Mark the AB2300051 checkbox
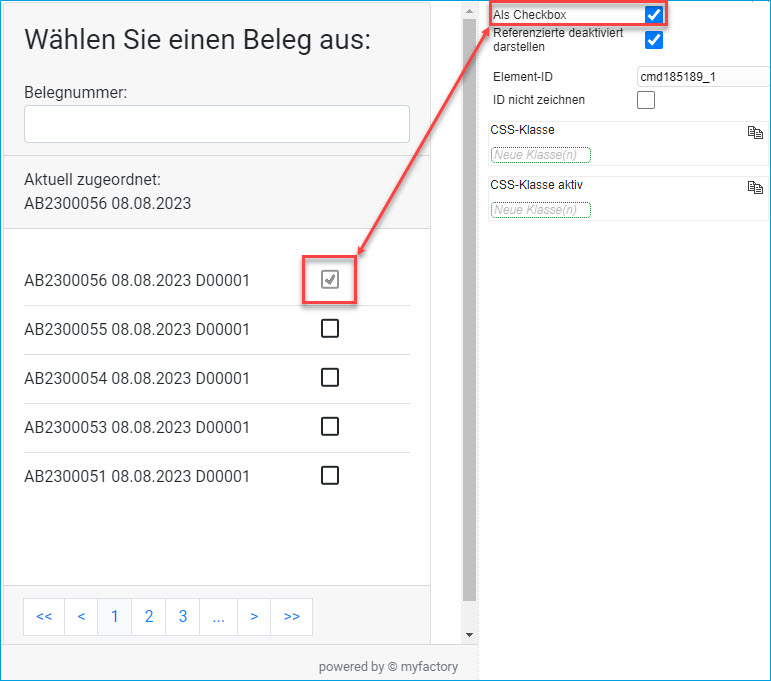 [330, 476]
